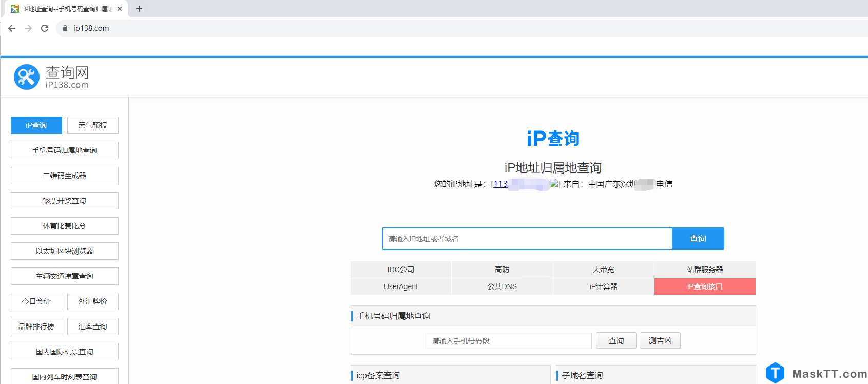Select the iP查询 sidebar button
The image size is (868, 384).
click(36, 125)
